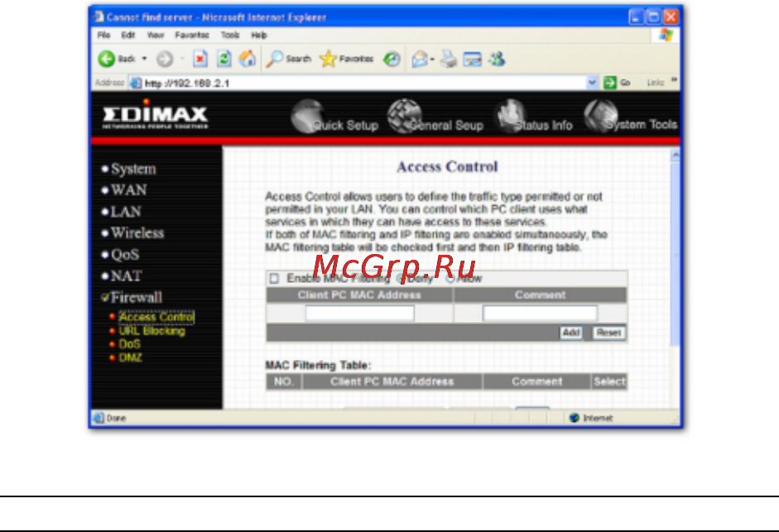Open the Tools menu

tap(230, 36)
